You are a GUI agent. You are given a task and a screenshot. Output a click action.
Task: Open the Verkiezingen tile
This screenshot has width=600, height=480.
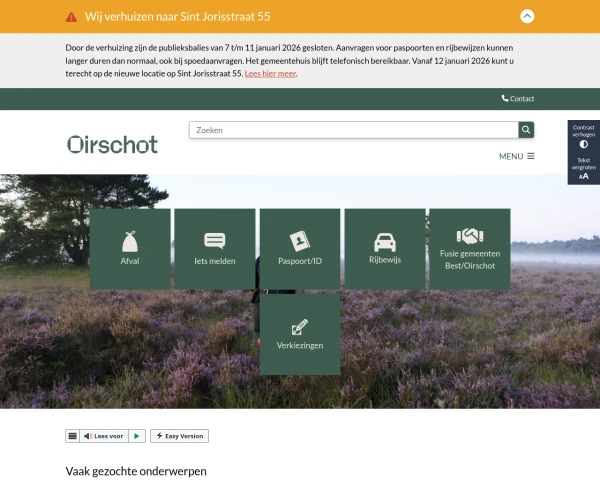click(300, 334)
